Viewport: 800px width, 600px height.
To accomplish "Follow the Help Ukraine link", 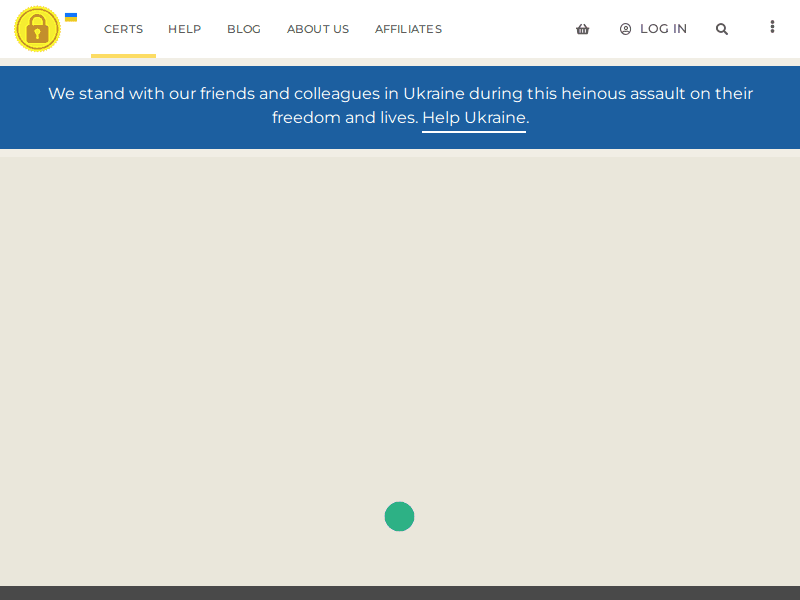I will 474,118.
